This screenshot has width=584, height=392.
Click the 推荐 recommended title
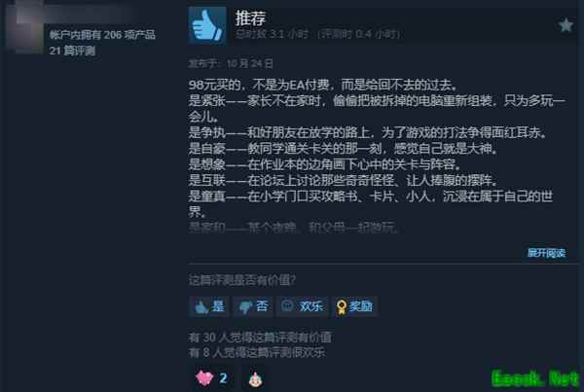250,18
